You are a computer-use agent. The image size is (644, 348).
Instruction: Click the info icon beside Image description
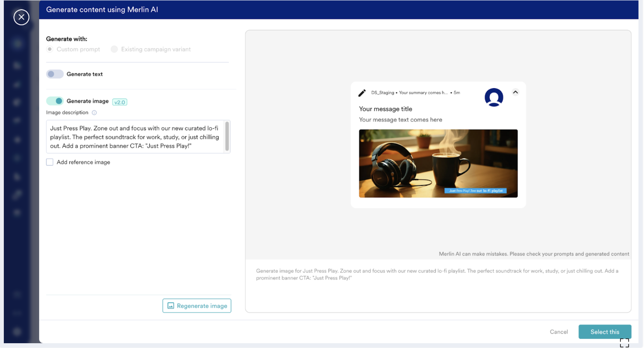[x=94, y=113]
